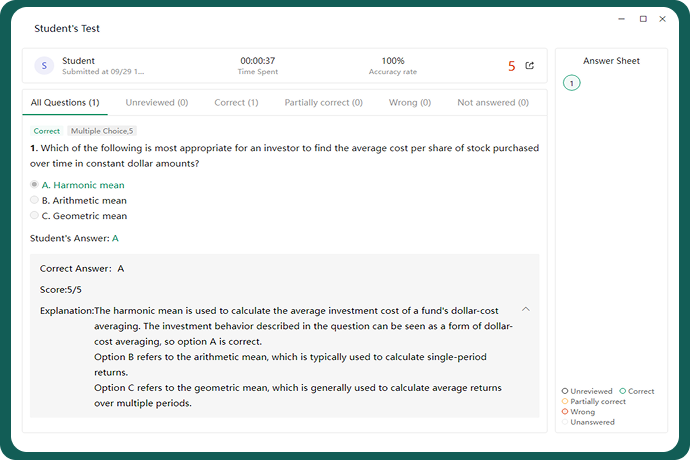The image size is (690, 460).
Task: Show the Correct questions tab
Action: point(236,102)
